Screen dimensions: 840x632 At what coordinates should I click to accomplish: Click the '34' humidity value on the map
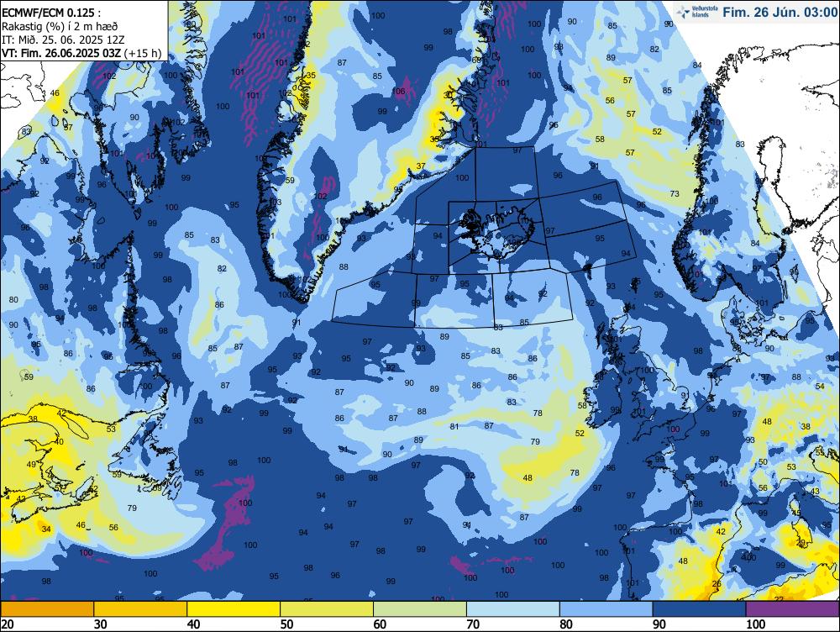46,529
